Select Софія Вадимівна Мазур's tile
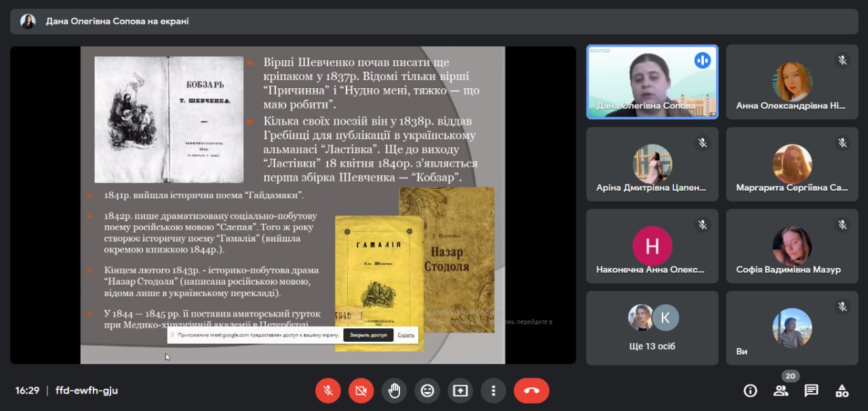 coord(791,246)
